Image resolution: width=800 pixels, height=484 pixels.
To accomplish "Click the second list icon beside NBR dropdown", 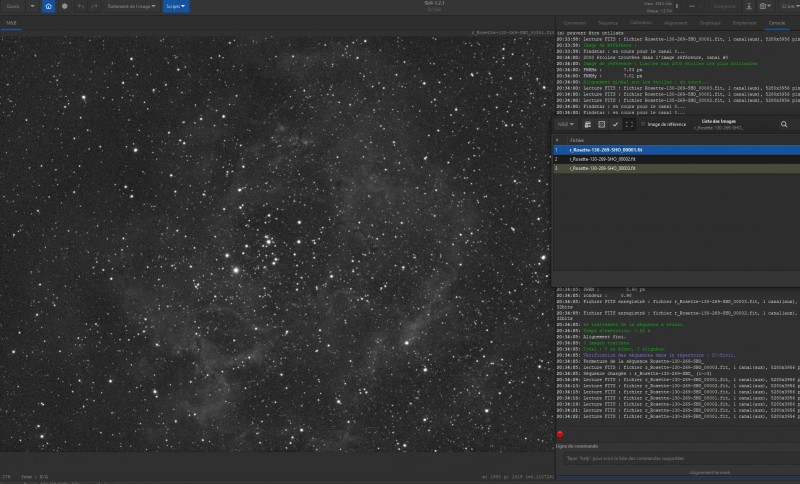I will click(x=602, y=124).
